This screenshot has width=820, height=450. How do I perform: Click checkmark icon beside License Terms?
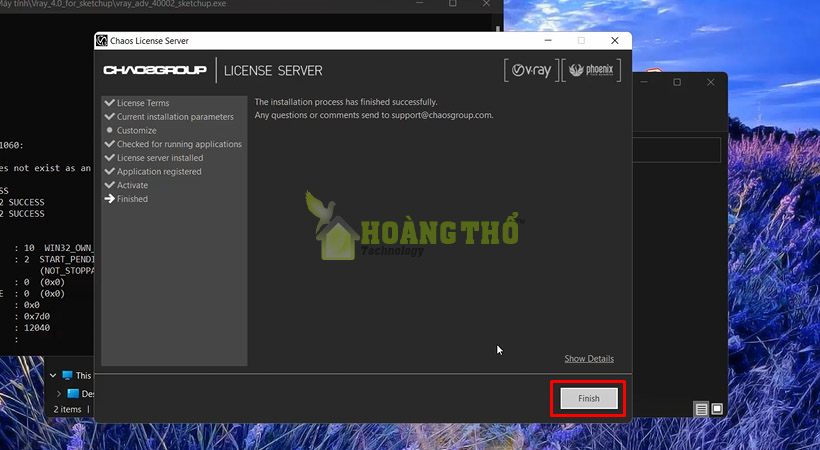109,103
